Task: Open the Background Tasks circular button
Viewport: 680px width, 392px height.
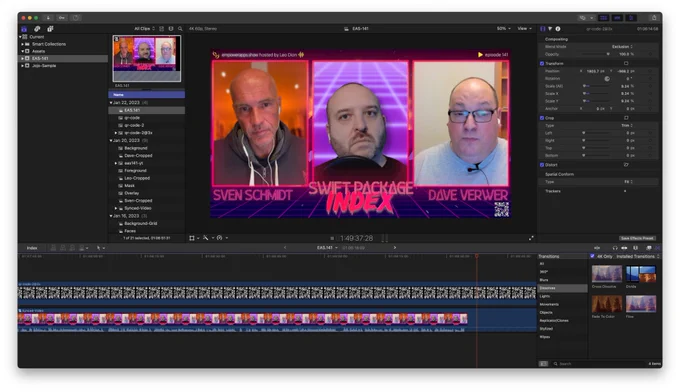Action: point(76,18)
